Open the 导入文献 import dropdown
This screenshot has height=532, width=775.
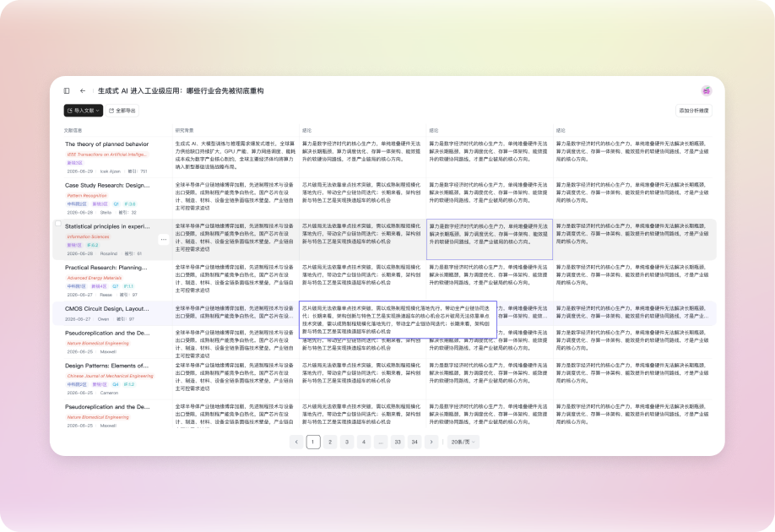83,111
